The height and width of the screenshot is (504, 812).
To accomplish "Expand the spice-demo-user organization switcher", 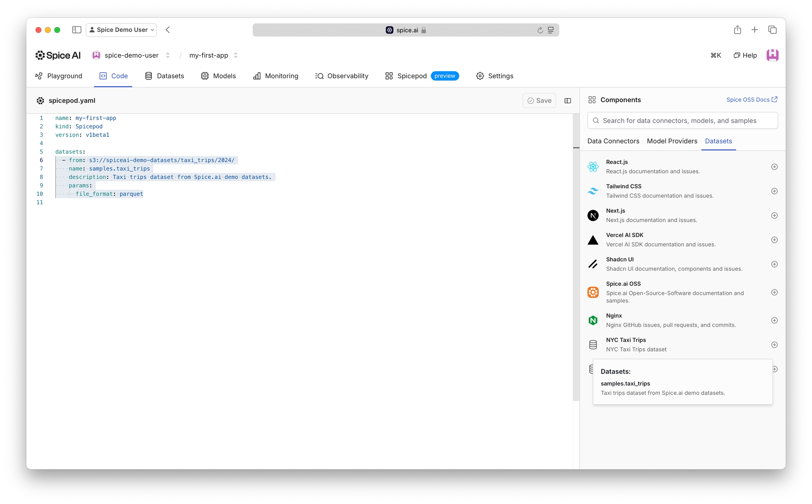I will tap(168, 55).
